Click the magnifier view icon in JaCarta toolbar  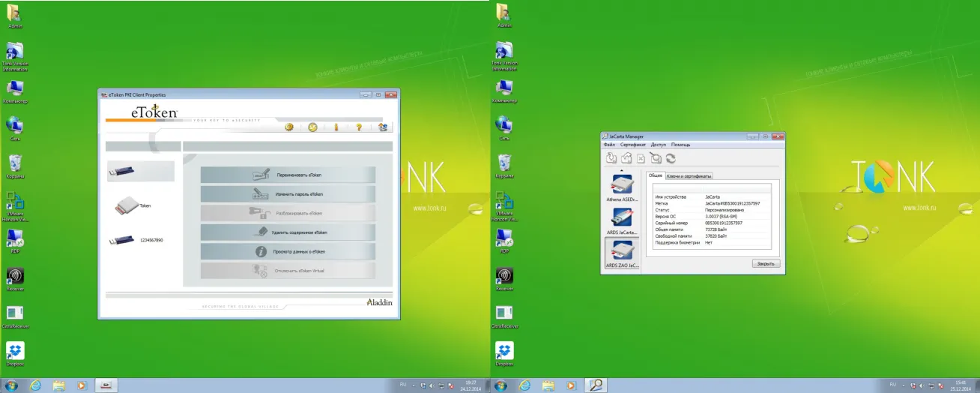656,157
